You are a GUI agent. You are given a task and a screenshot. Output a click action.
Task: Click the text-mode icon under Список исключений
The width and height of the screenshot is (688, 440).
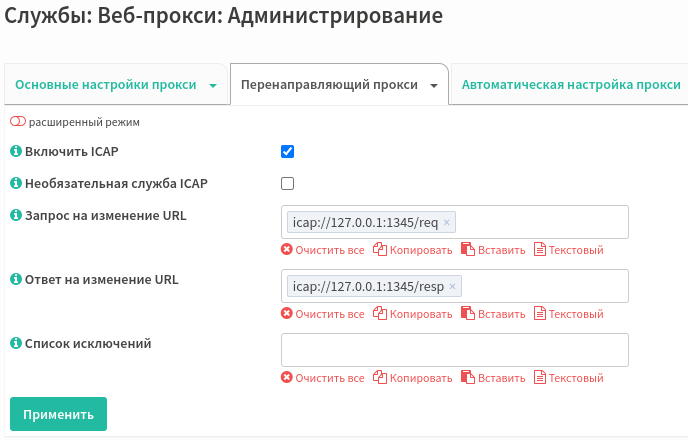coord(540,378)
